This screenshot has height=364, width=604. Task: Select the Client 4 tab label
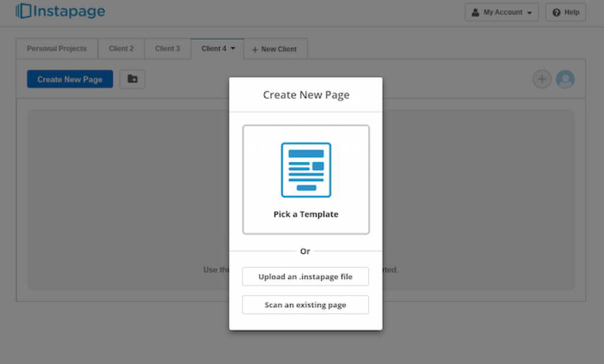click(x=214, y=48)
